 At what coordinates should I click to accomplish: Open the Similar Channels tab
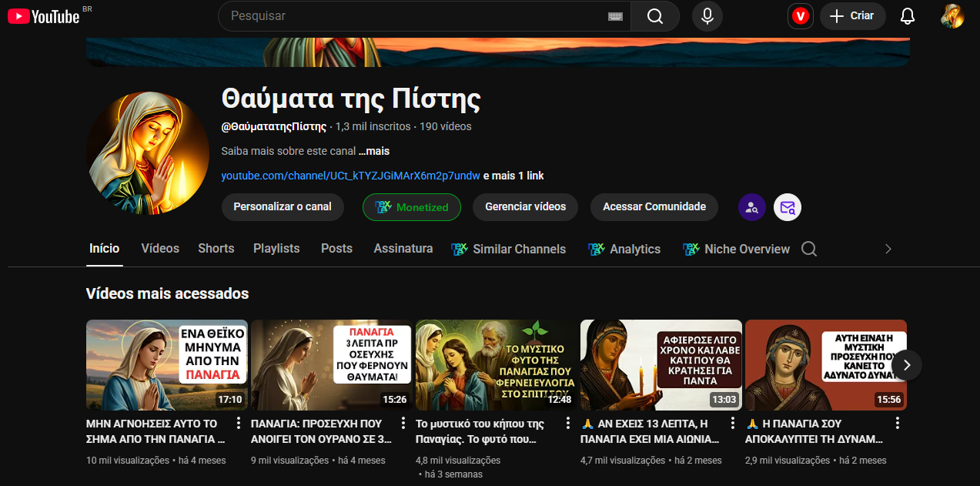click(509, 249)
